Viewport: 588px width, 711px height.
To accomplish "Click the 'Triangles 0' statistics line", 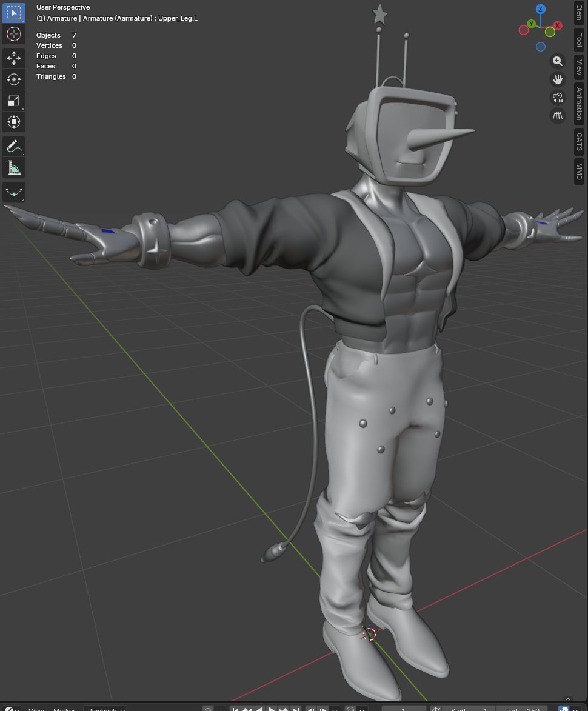I will point(56,76).
